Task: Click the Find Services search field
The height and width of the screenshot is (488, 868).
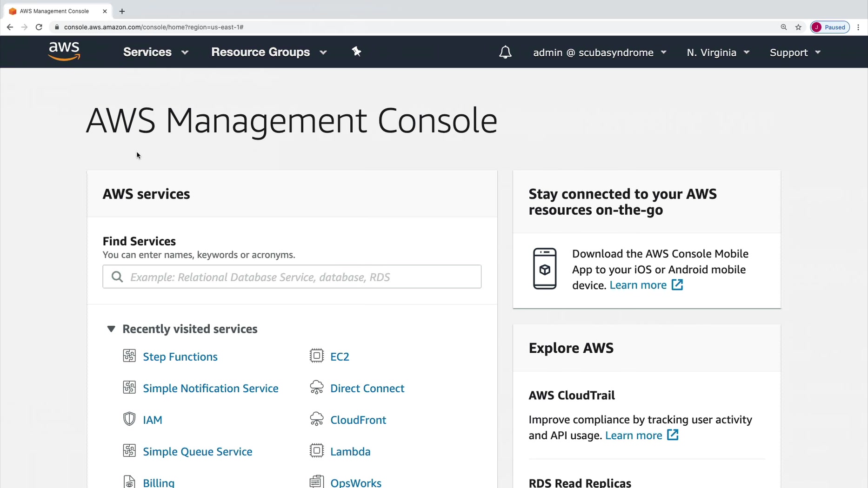Action: coord(292,277)
